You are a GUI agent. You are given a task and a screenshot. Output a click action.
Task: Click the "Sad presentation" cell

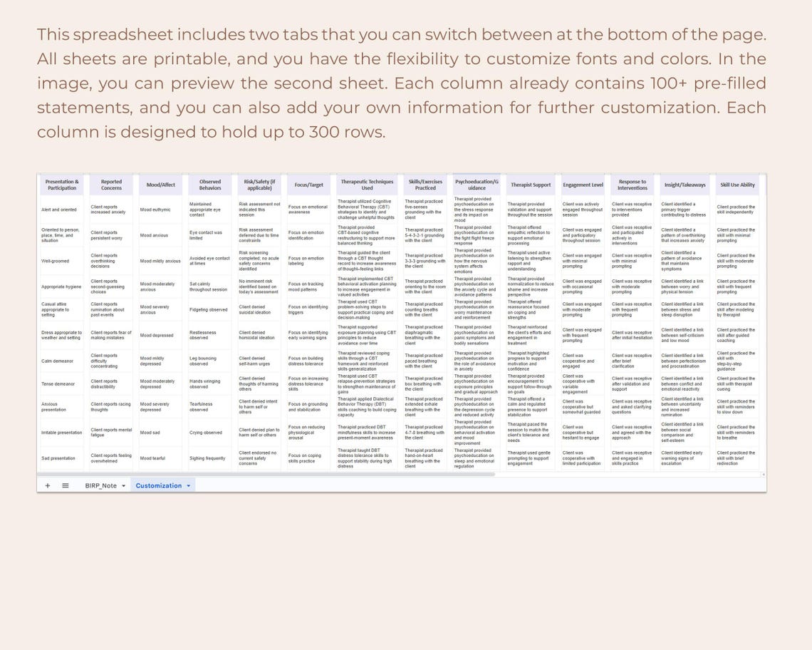[62, 458]
